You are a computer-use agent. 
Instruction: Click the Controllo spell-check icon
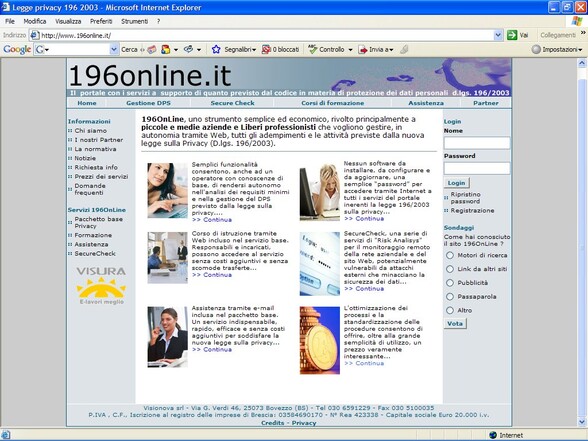[312, 49]
